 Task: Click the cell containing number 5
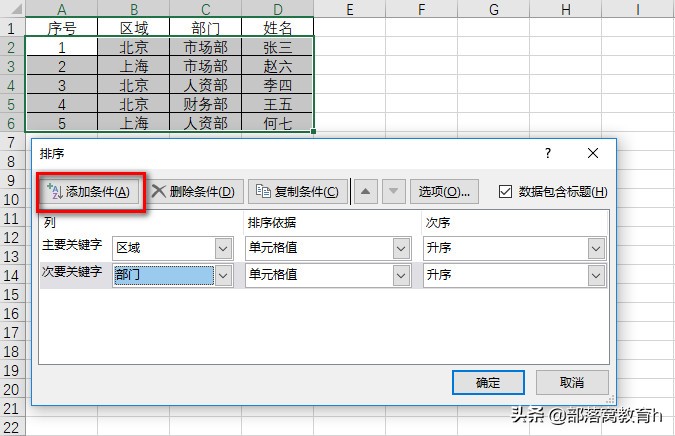point(62,123)
